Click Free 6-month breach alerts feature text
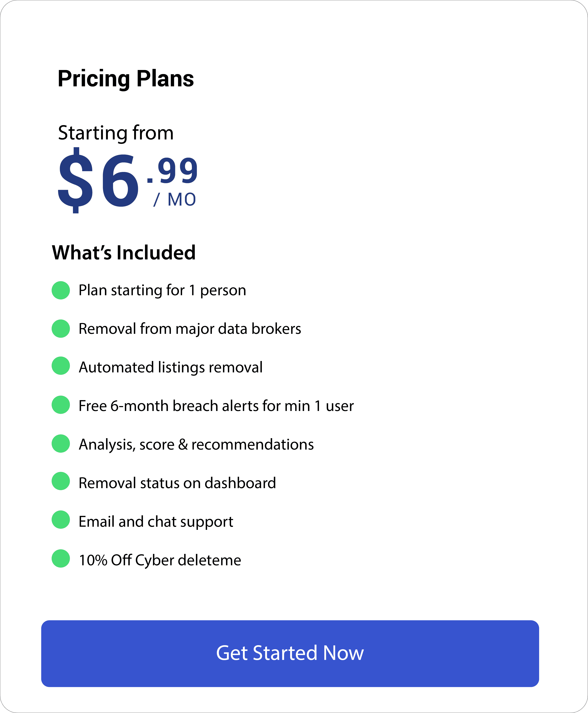 [216, 406]
